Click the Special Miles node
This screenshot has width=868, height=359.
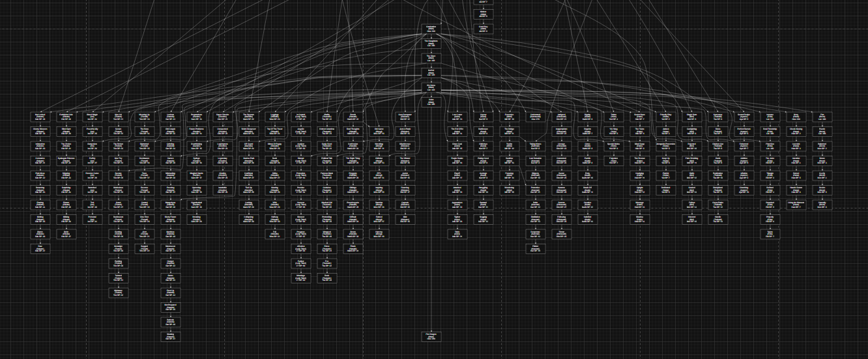click(613, 145)
